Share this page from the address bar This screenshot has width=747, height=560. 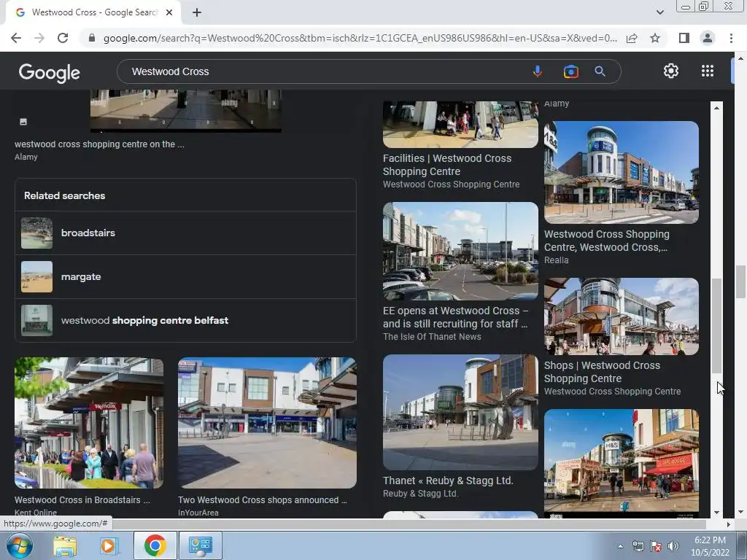632,38
